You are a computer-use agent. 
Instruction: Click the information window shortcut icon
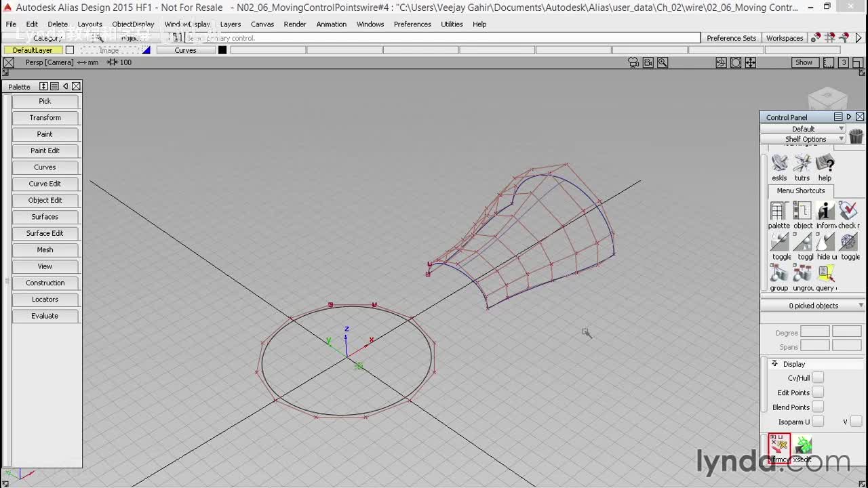[825, 211]
